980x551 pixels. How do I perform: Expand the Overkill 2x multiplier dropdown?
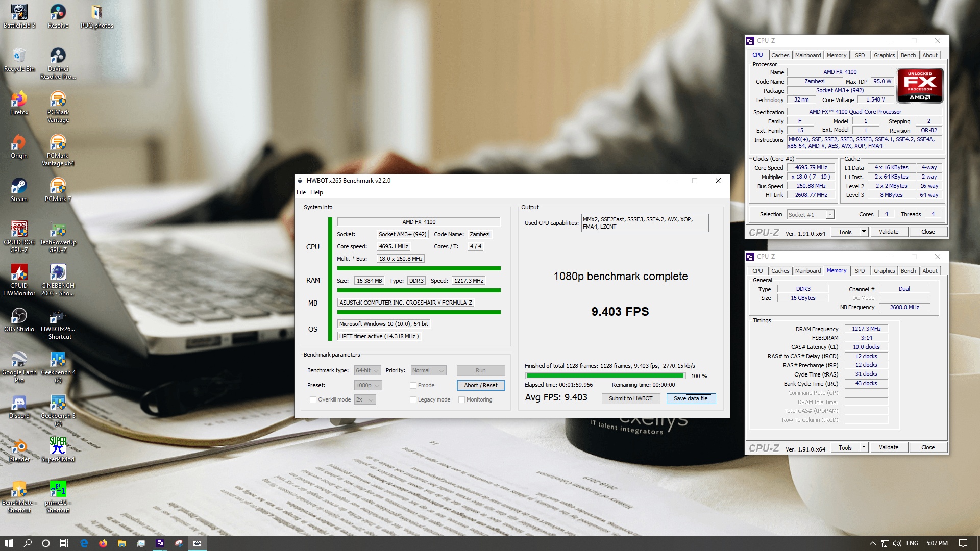(x=365, y=399)
